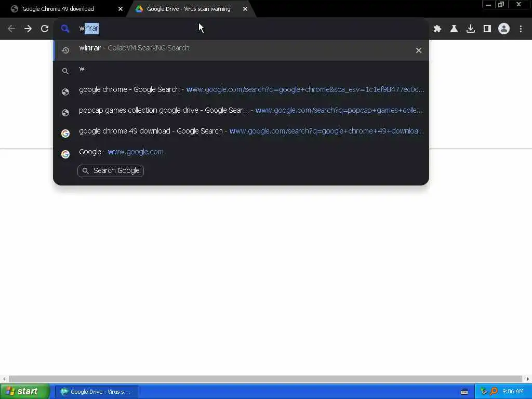Screen dimensions: 532x399
Task: Select the plain 'w' search suggestion
Action: (x=241, y=71)
